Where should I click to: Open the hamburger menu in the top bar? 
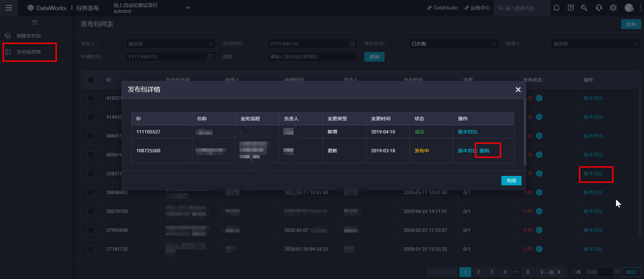click(x=9, y=8)
